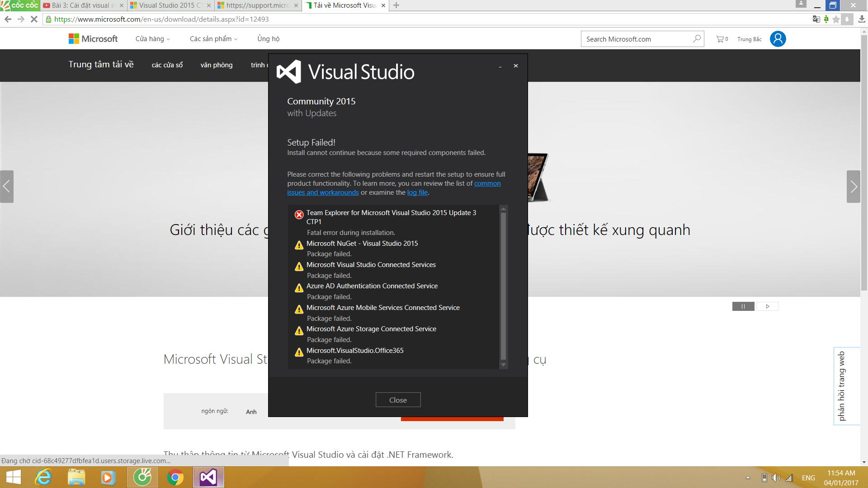Select 'Azure AD Authentication Connected Service' entry
Image resolution: width=868 pixels, height=488 pixels.
coord(372,286)
